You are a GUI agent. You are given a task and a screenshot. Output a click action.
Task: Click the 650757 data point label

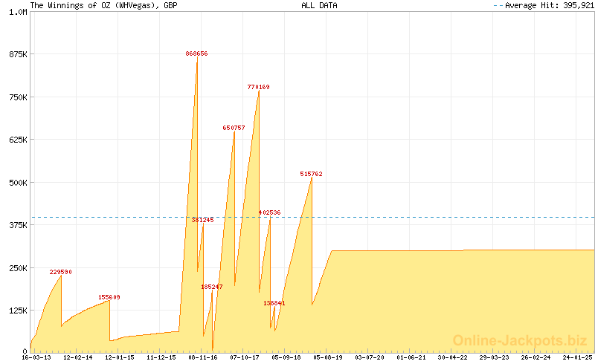pyautogui.click(x=234, y=128)
